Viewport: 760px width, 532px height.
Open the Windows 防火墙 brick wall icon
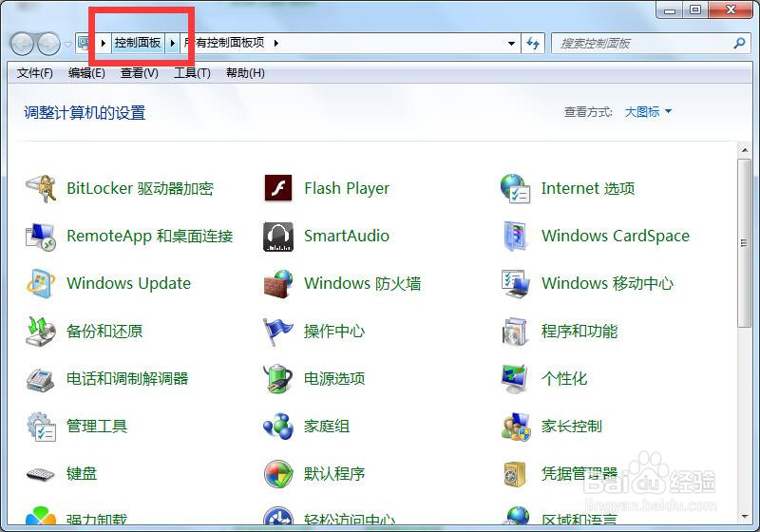coord(278,283)
